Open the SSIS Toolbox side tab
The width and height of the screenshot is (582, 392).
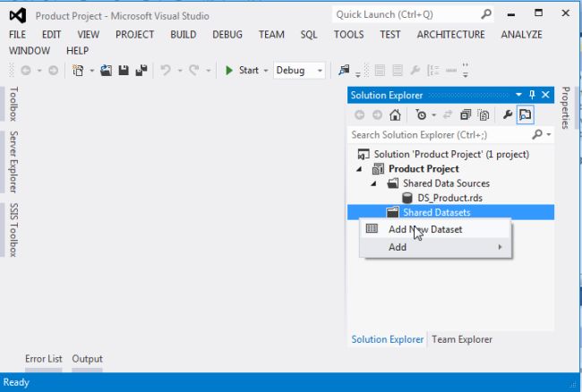[x=13, y=230]
